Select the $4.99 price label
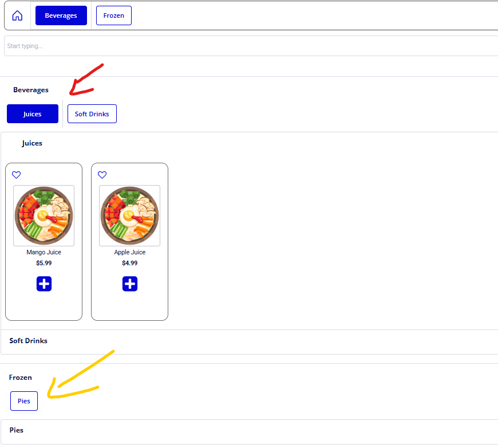 click(129, 263)
